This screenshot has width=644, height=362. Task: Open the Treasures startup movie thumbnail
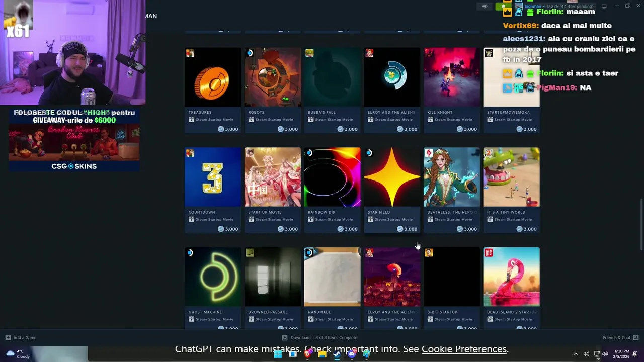point(213,77)
